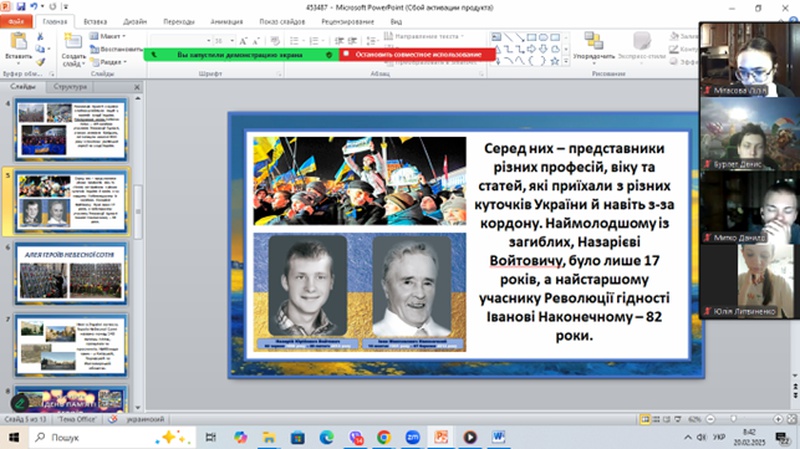Click the Word icon in the taskbar

point(499,437)
